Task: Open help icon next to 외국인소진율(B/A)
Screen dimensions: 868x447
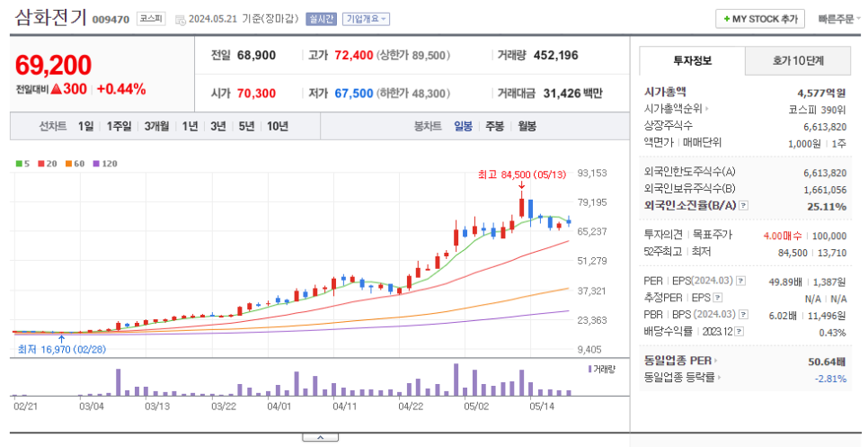Action: click(x=743, y=205)
